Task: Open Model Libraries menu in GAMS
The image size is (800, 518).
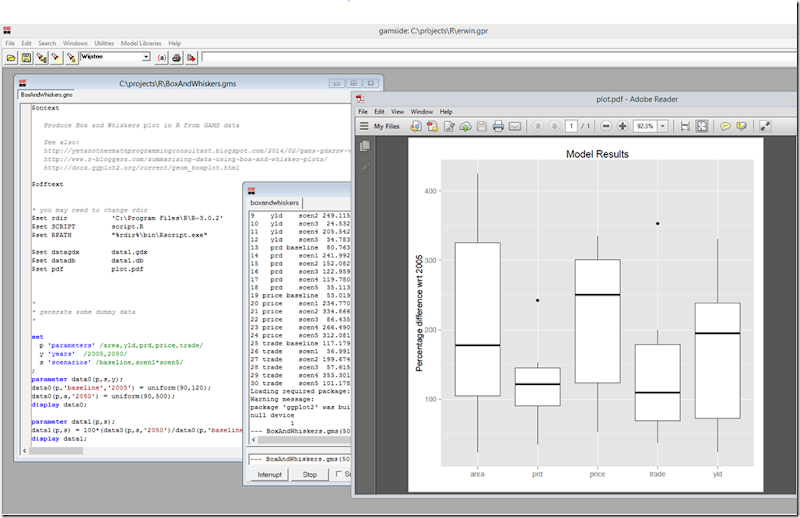Action: pyautogui.click(x=140, y=44)
